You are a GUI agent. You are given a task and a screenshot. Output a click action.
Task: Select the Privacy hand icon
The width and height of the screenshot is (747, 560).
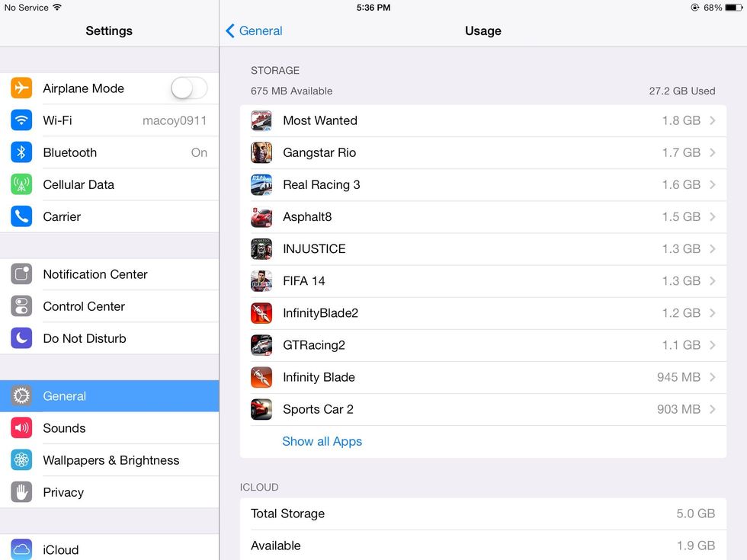click(x=21, y=492)
